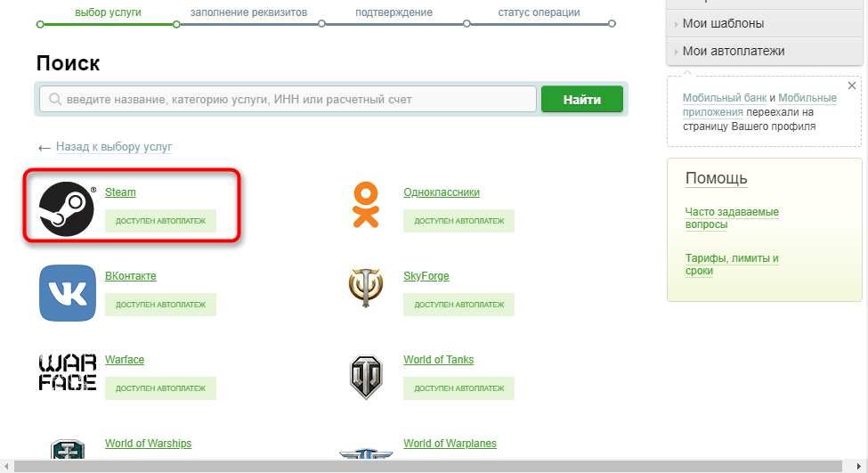Screen dimensions: 868x473
Task: Click the Odnoklassniki orange logo icon
Action: [366, 206]
